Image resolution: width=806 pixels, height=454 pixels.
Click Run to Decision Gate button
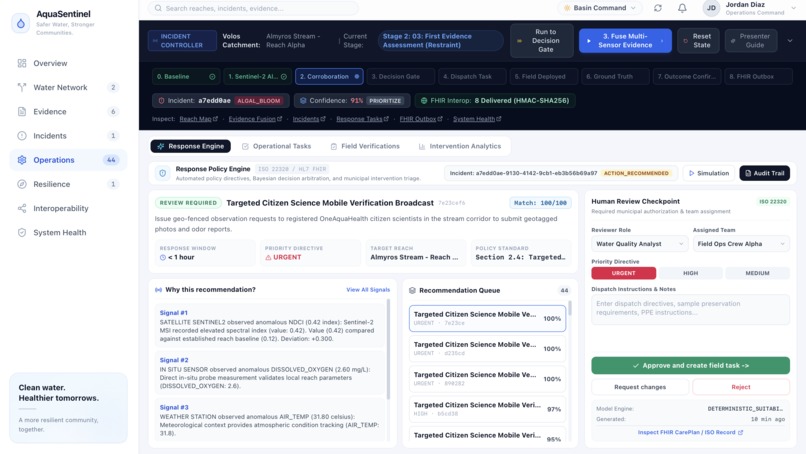[x=542, y=41]
